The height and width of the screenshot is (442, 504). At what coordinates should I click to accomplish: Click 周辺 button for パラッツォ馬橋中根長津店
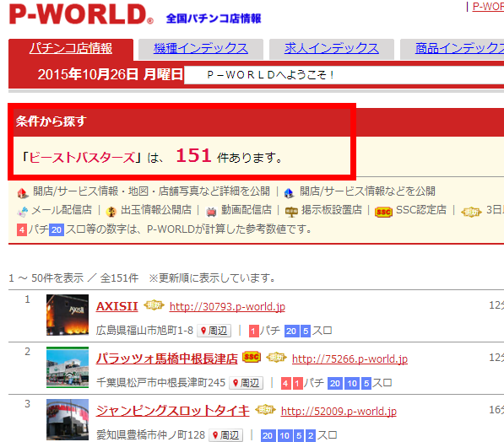[246, 383]
